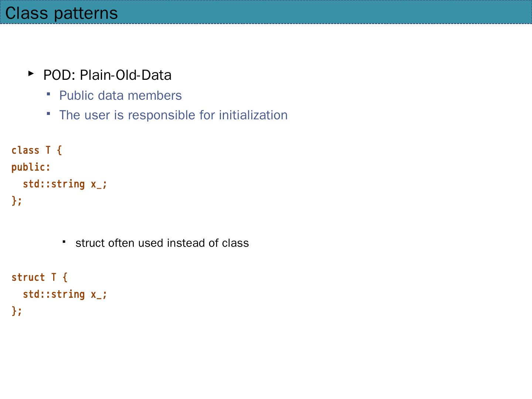
Task: Click the square bullet before "The user is responsible"
Action: point(48,113)
